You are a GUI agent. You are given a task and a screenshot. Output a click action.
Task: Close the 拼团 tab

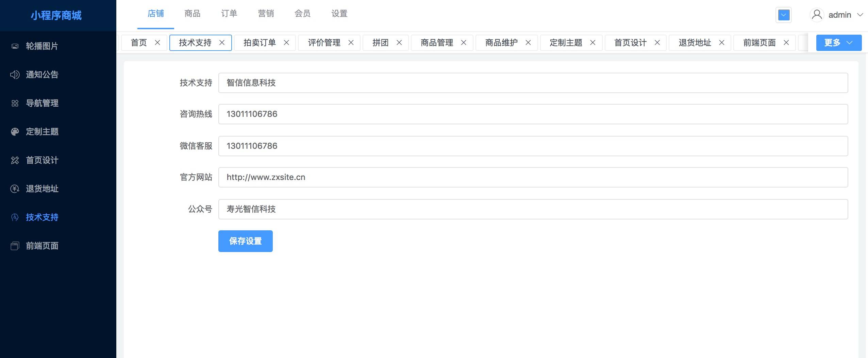[399, 42]
